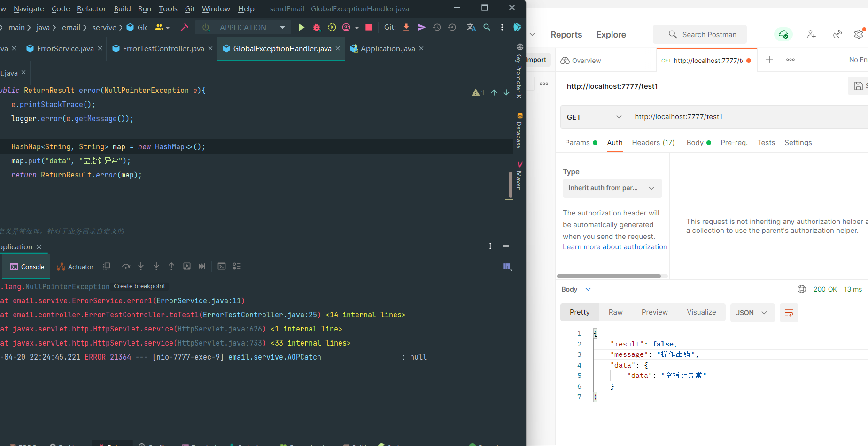Screen dimensions: 868x446
Task: Open ErrorService.java:11 stack trace link
Action: click(x=198, y=301)
